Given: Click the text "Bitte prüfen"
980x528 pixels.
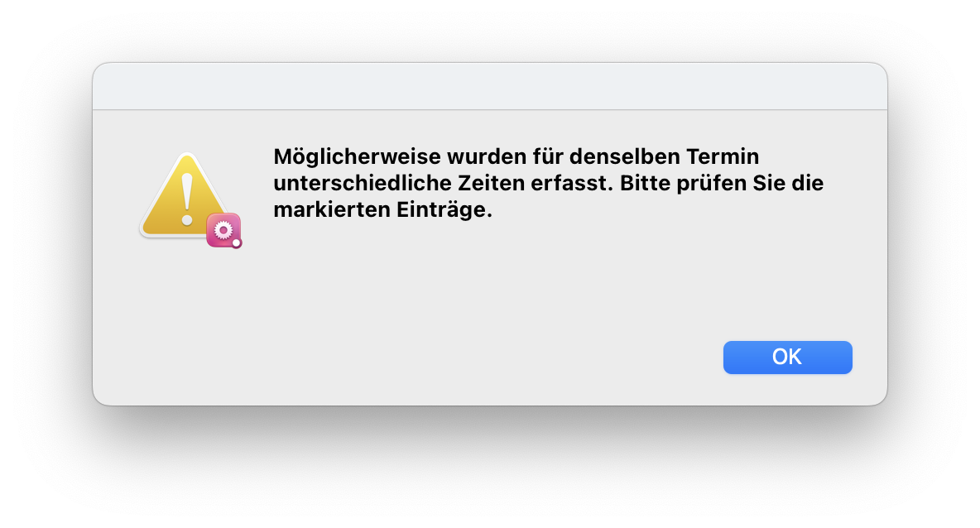Looking at the screenshot, I should click(683, 183).
